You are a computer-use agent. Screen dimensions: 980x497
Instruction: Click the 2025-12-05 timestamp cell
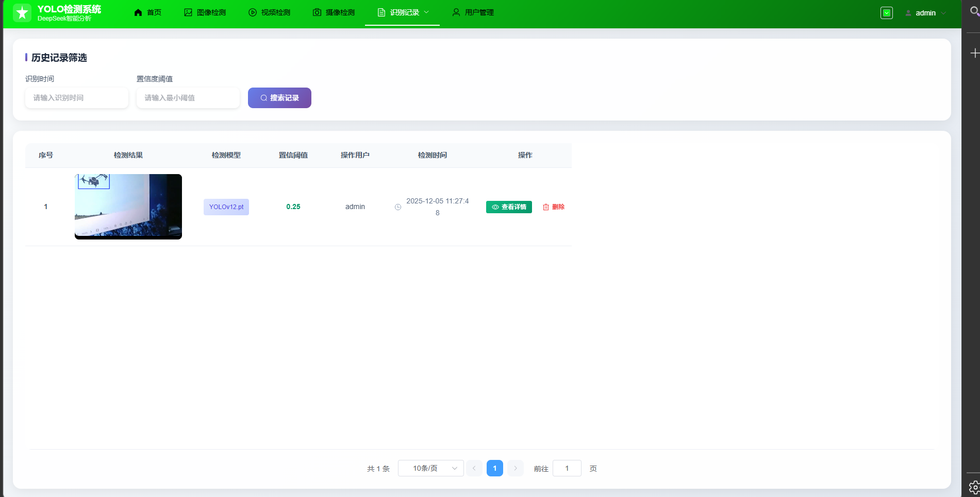[x=438, y=207]
